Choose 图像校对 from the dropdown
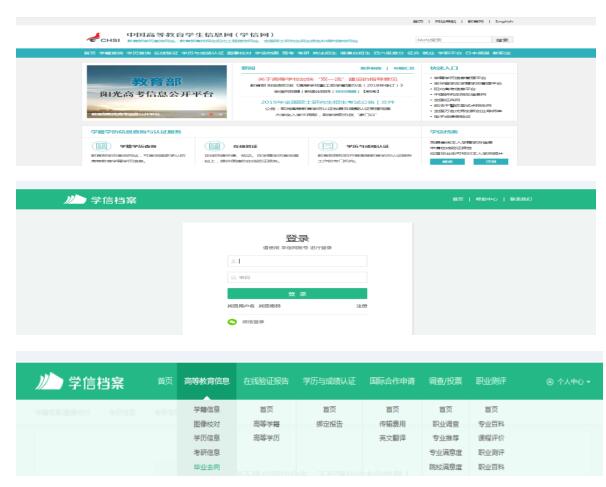The width and height of the screenshot is (606, 487). point(207,424)
